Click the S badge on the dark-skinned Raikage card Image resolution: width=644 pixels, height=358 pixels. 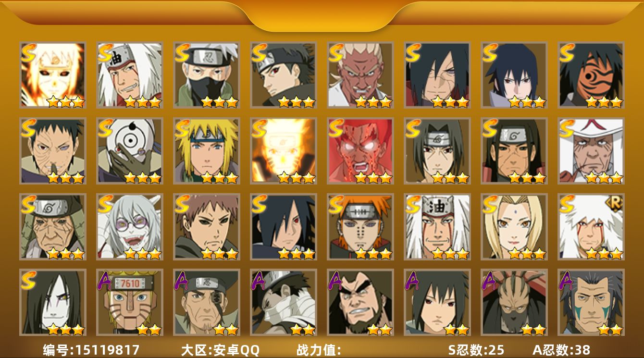(336, 53)
